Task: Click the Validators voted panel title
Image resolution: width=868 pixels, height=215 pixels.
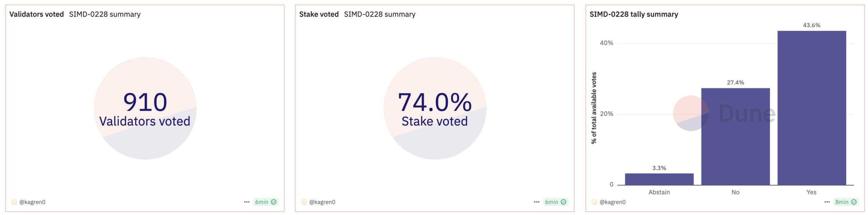Action: tap(37, 14)
